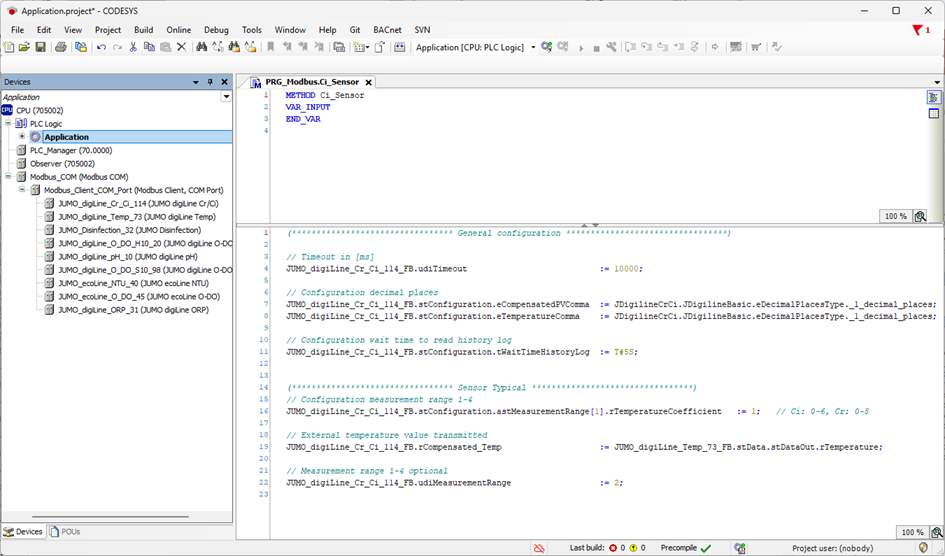The height and width of the screenshot is (556, 945).
Task: Open the SVN menu
Action: click(422, 30)
